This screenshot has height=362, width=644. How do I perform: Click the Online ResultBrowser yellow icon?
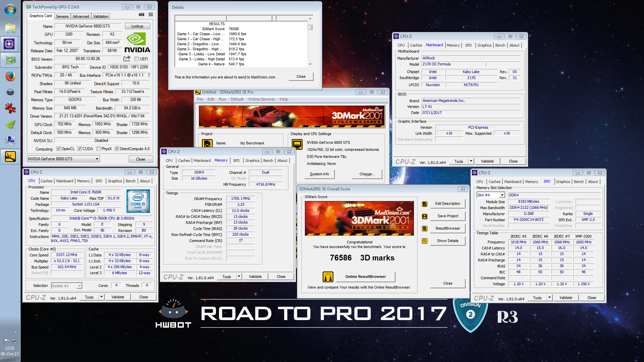click(328, 277)
